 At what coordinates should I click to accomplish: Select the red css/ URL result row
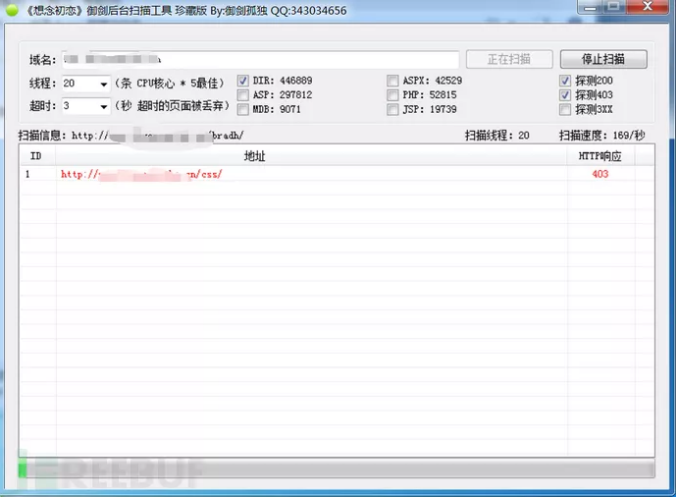(x=336, y=174)
